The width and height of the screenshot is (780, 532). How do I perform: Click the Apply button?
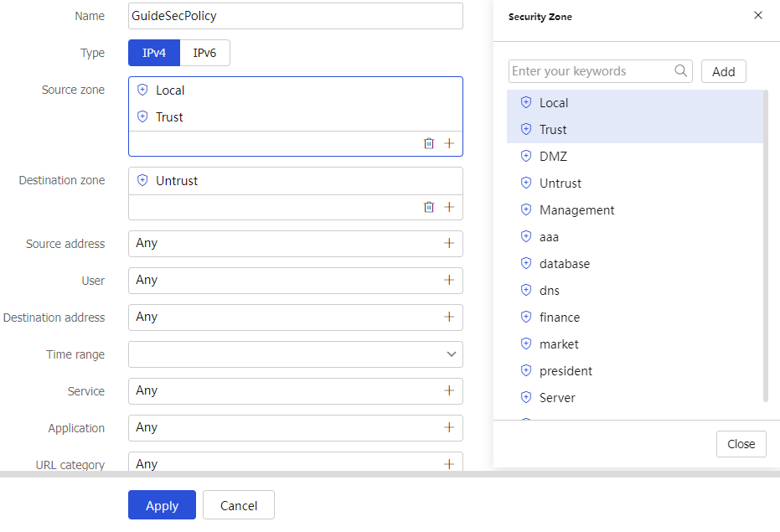[163, 505]
